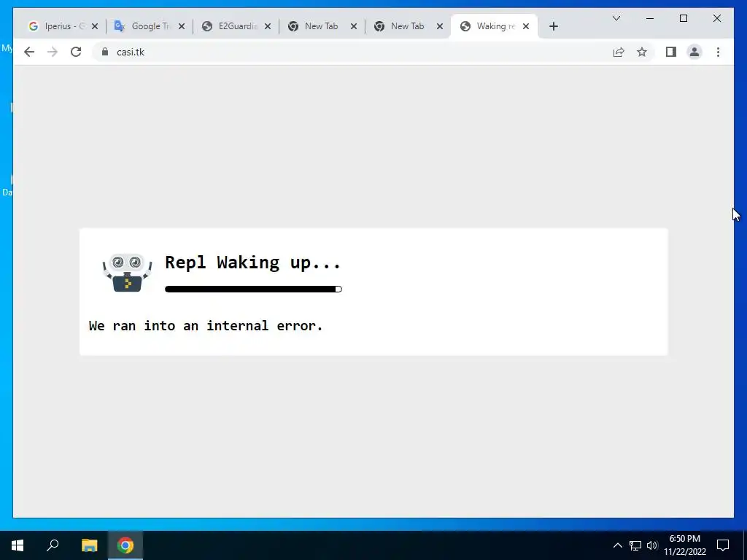Share this page using the share icon

point(619,52)
